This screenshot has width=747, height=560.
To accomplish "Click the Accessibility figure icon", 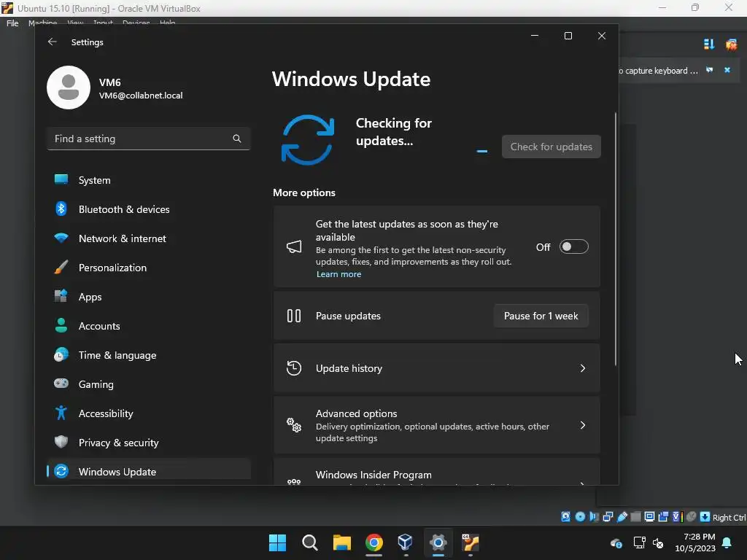I will (61, 413).
